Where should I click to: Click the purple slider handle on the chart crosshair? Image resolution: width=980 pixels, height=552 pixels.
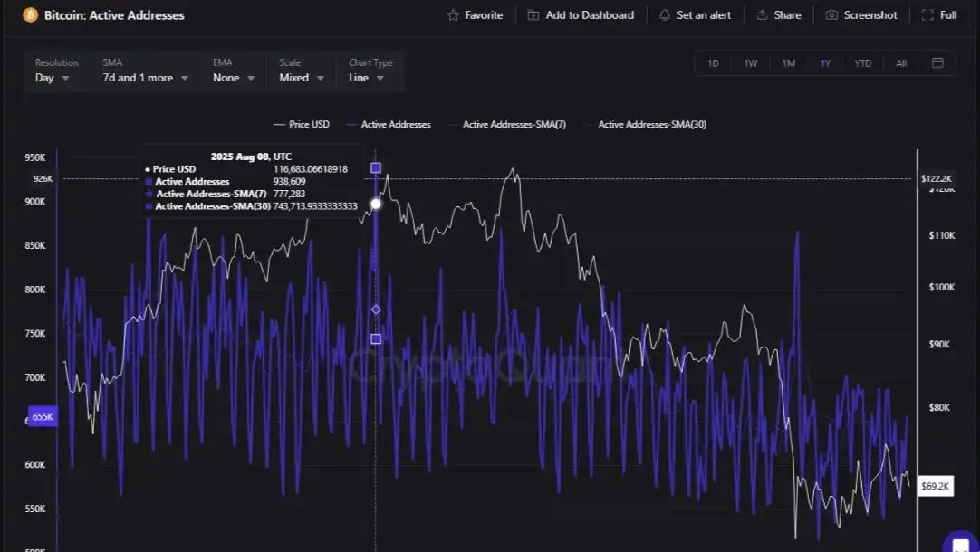[x=375, y=167]
